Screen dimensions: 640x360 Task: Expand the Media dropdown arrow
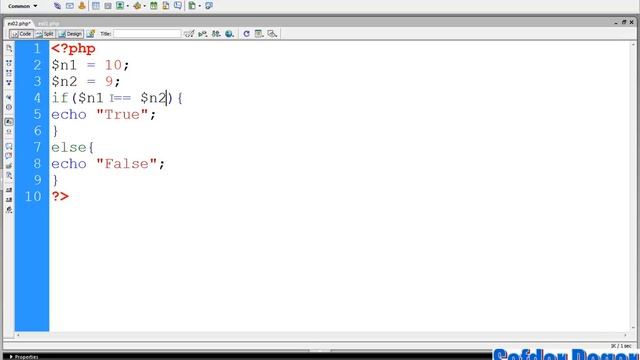[144, 6]
